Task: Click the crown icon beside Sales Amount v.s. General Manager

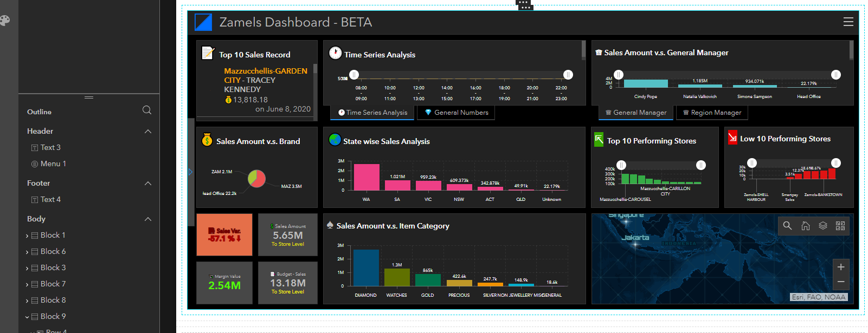Action: point(599,53)
